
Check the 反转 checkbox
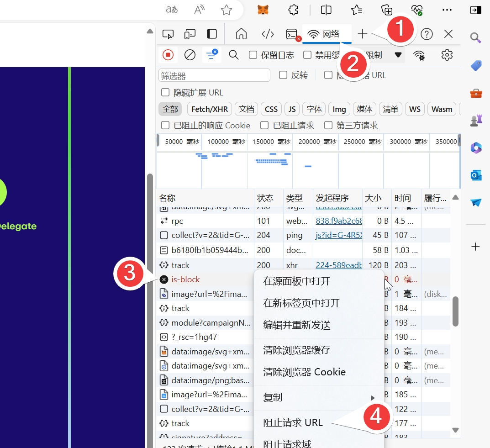click(x=283, y=75)
